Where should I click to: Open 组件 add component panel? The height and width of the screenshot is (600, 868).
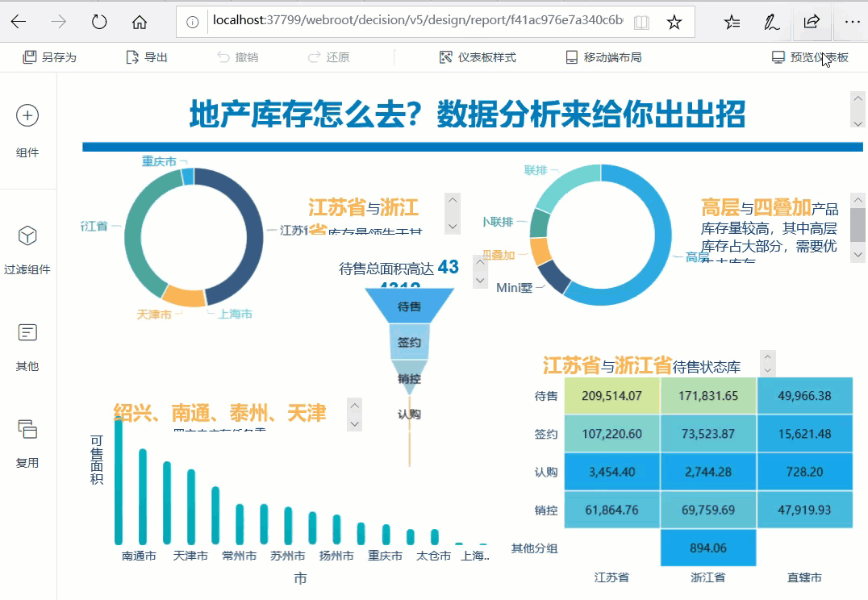pos(27,131)
